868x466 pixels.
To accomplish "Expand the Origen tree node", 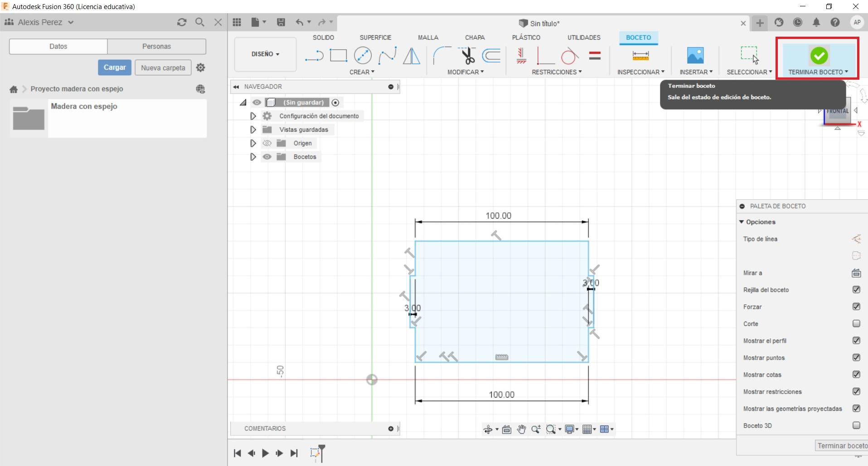I will click(x=253, y=143).
